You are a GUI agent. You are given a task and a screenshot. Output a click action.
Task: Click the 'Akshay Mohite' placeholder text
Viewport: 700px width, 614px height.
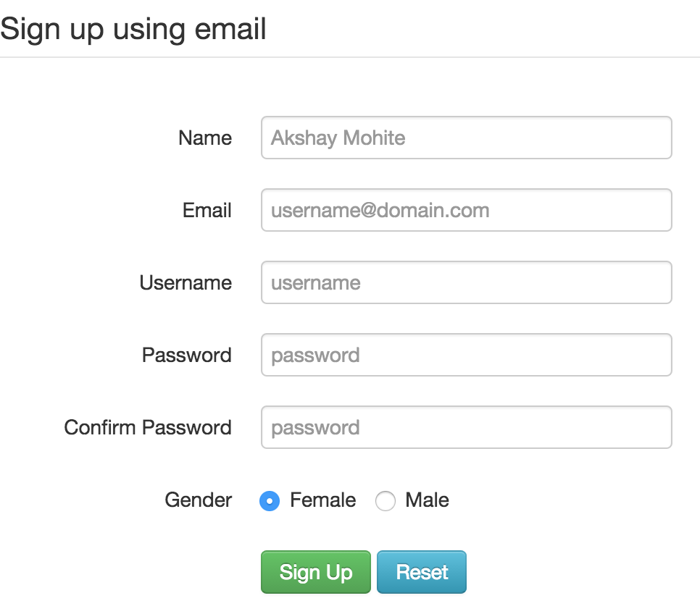click(338, 138)
